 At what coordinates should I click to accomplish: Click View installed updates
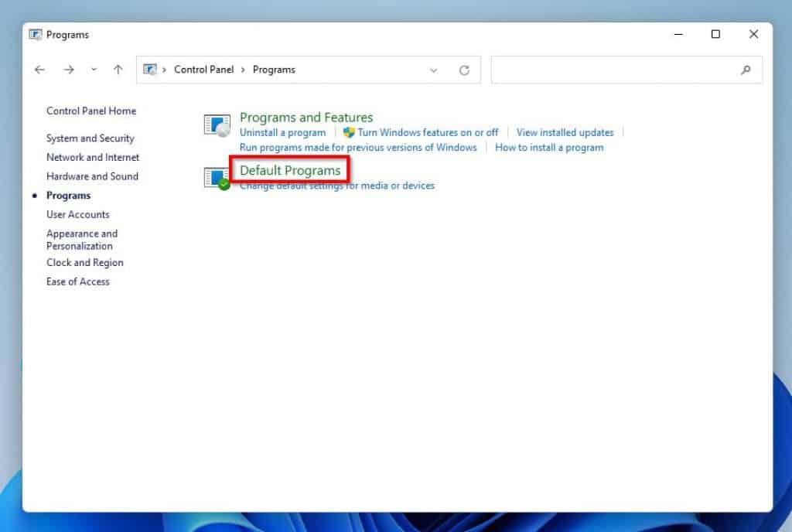[565, 133]
